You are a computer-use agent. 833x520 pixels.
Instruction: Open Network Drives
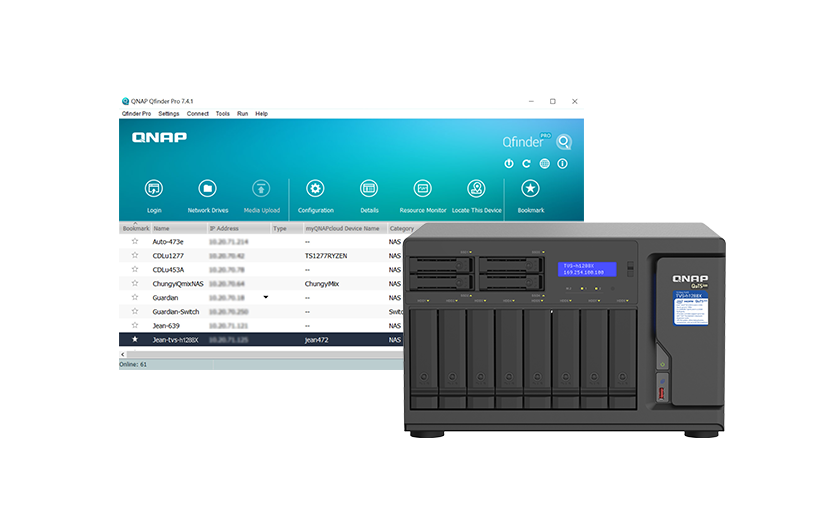pos(207,189)
